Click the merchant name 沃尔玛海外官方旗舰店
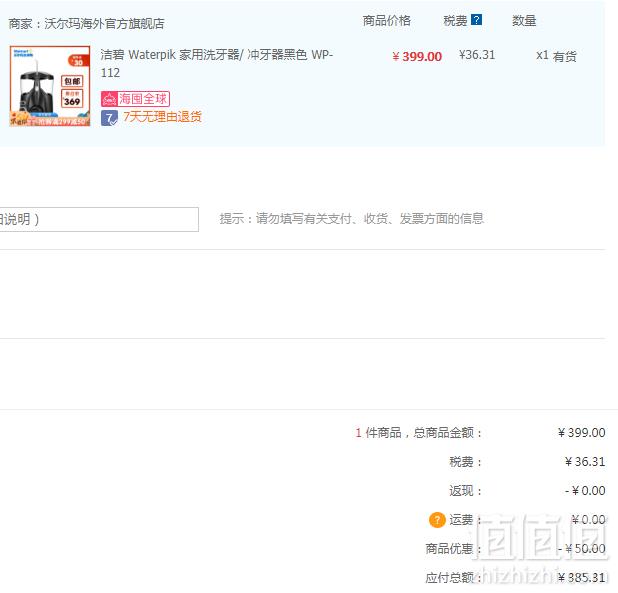618x593 pixels. click(104, 24)
